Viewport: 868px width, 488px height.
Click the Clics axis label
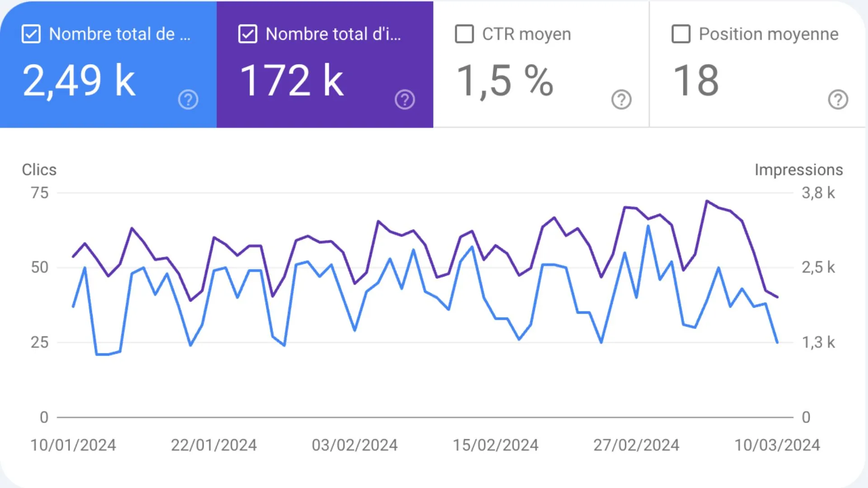pyautogui.click(x=39, y=170)
